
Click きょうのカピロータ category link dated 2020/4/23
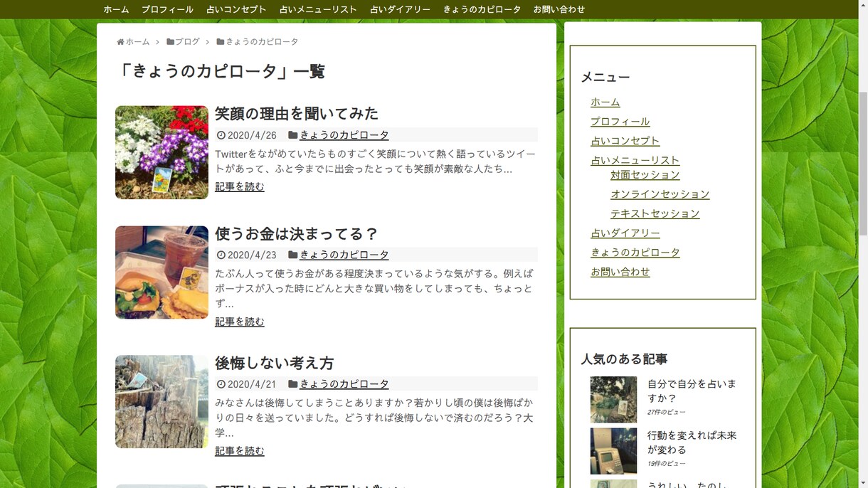click(344, 255)
